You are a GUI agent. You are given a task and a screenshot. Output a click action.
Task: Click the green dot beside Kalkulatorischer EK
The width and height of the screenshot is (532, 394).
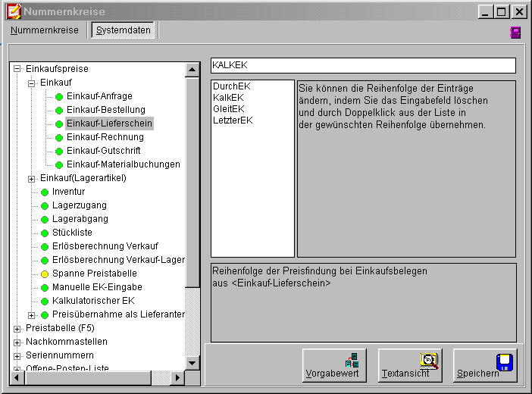(44, 301)
